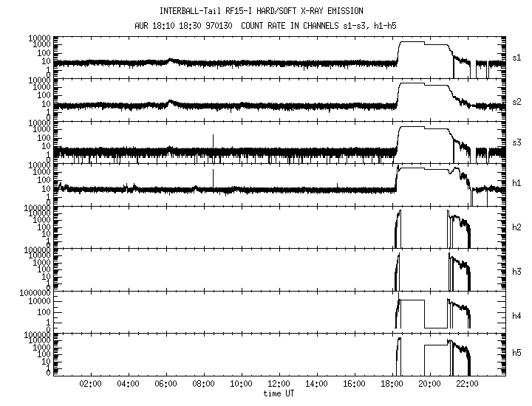
Task: Select the h4 channel label
Action: pyautogui.click(x=519, y=312)
